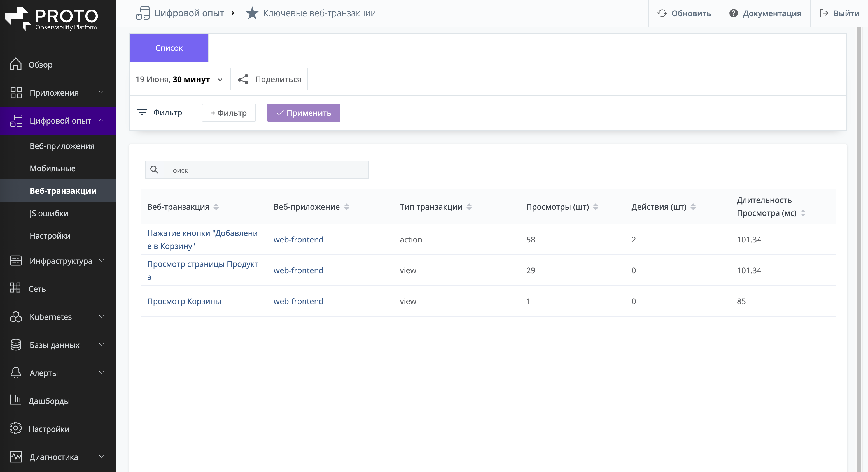
Task: Click the refresh arrows icon
Action: 662,13
